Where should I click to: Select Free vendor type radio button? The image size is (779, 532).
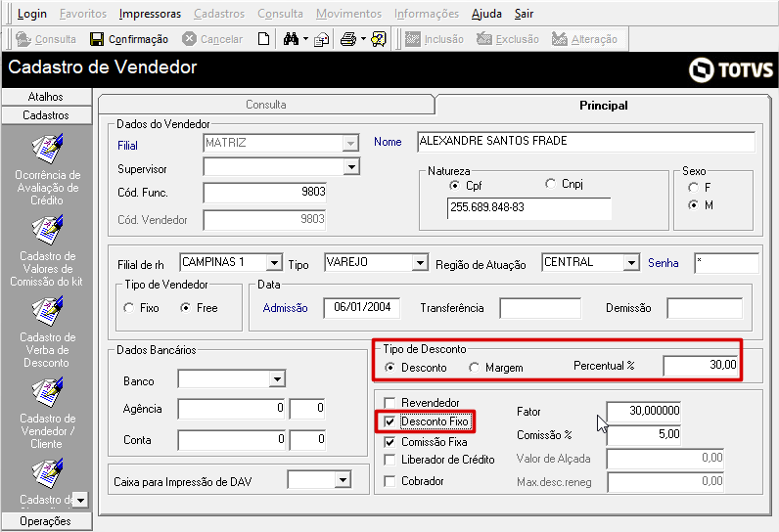point(185,308)
